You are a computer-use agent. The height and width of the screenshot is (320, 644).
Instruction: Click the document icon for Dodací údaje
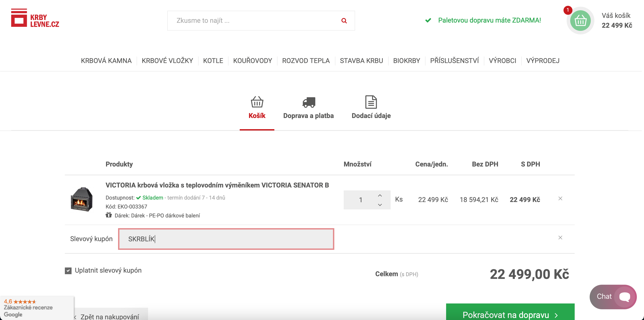[x=371, y=102]
